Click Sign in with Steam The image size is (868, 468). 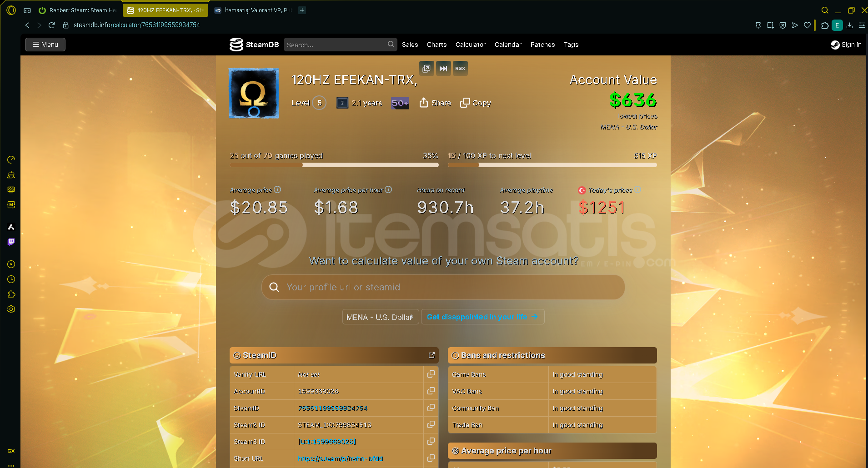point(846,45)
